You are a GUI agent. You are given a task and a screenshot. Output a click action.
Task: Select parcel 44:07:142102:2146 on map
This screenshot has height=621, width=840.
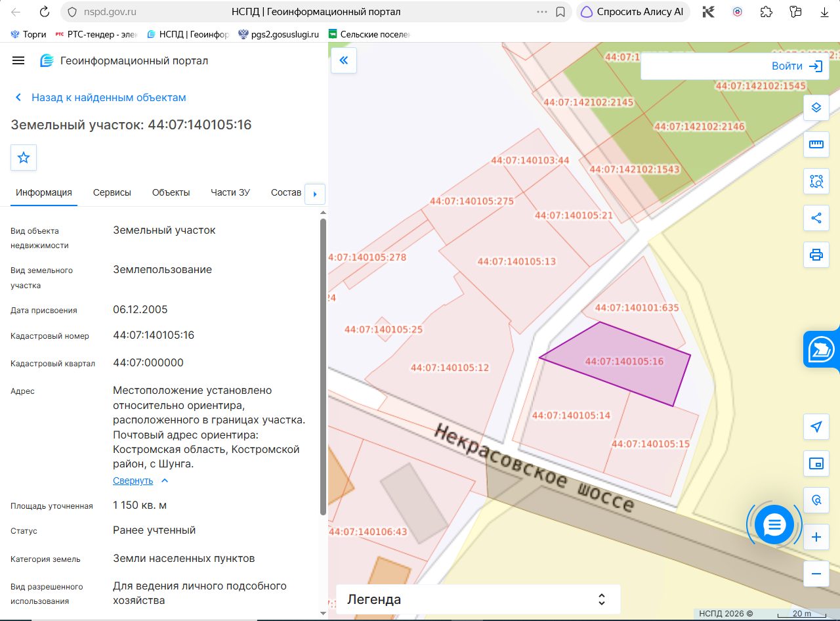(700, 127)
